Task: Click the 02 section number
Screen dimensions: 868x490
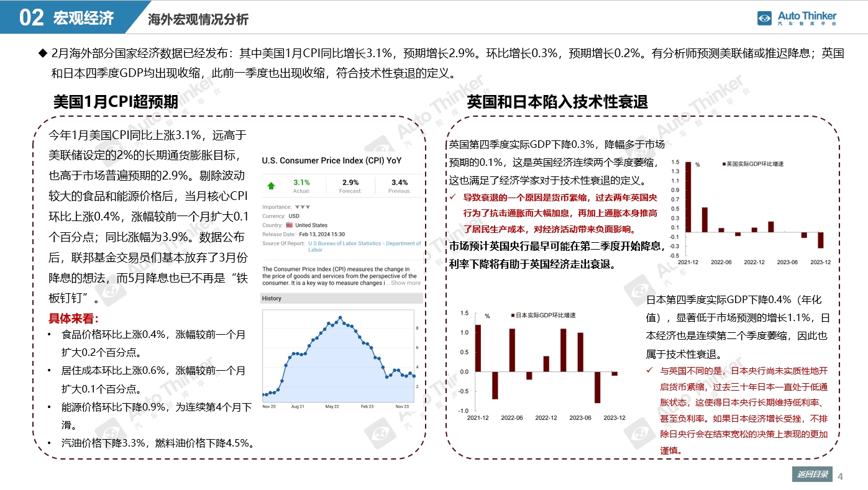Action: click(31, 18)
